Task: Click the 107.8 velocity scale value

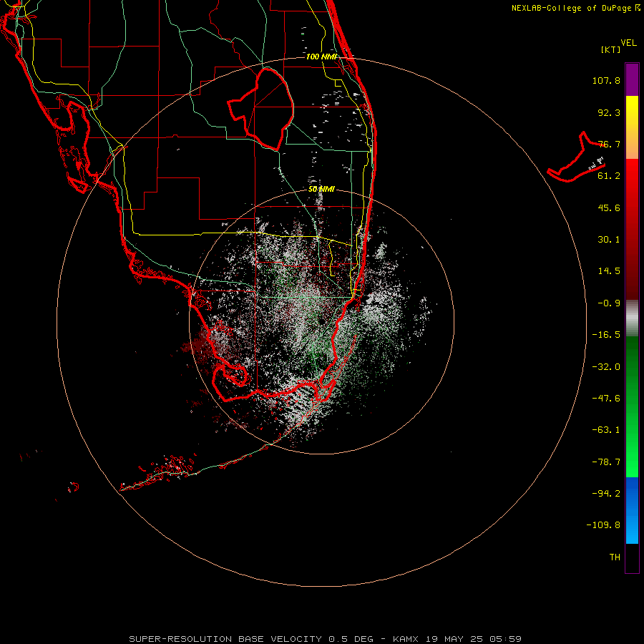Action: 606,80
